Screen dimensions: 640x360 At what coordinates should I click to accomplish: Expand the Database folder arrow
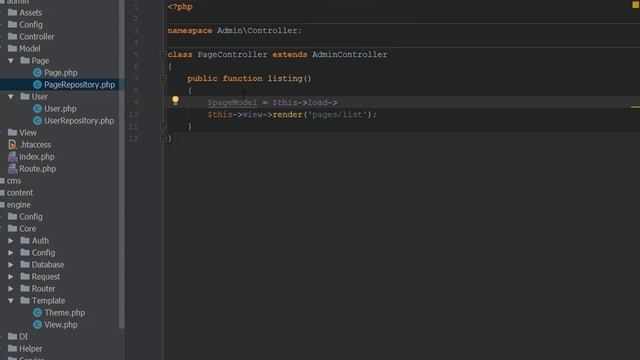pyautogui.click(x=11, y=265)
